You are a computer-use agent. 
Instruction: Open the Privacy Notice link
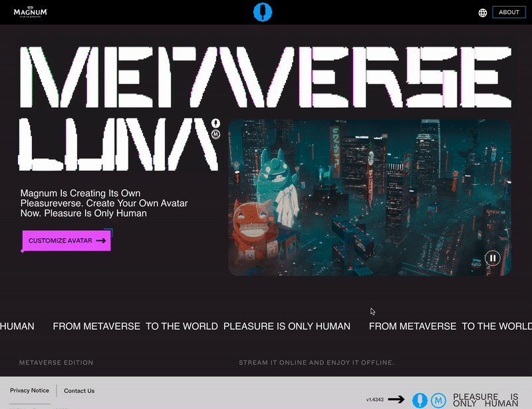(x=29, y=390)
